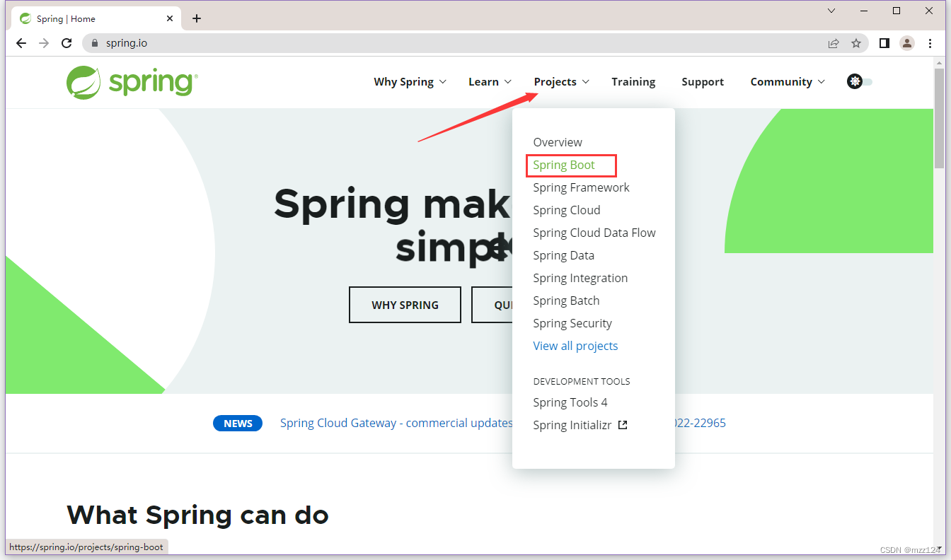Toggle the dark mode theme switch

[x=860, y=81]
